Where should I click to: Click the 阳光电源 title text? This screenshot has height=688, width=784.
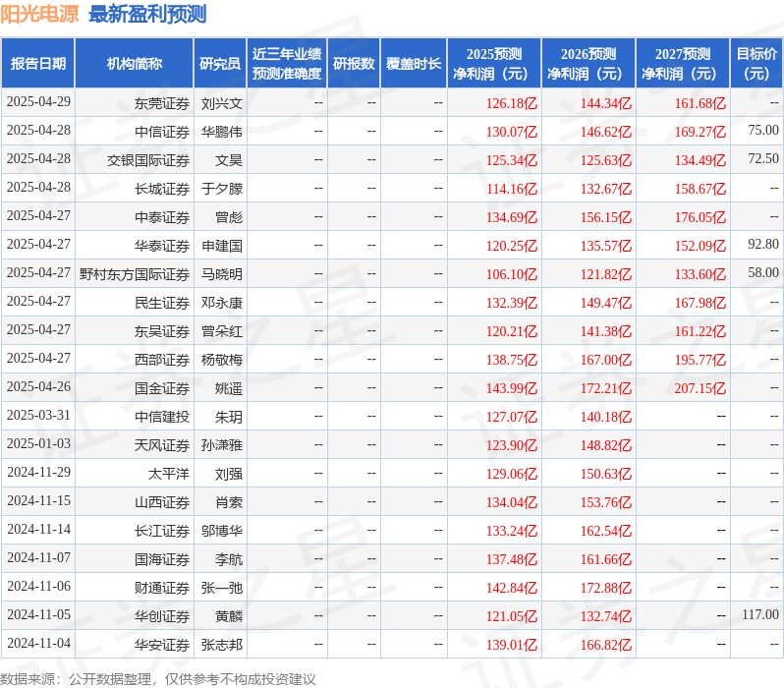[39, 14]
